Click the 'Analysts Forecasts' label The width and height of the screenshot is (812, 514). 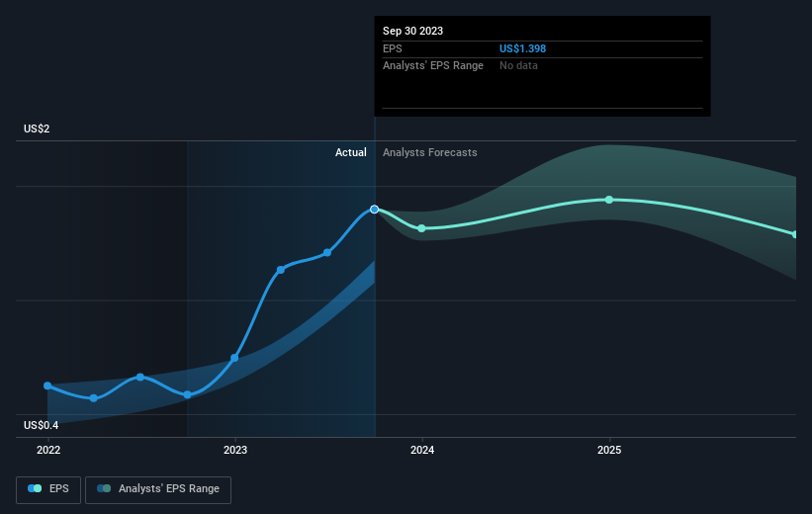[430, 152]
